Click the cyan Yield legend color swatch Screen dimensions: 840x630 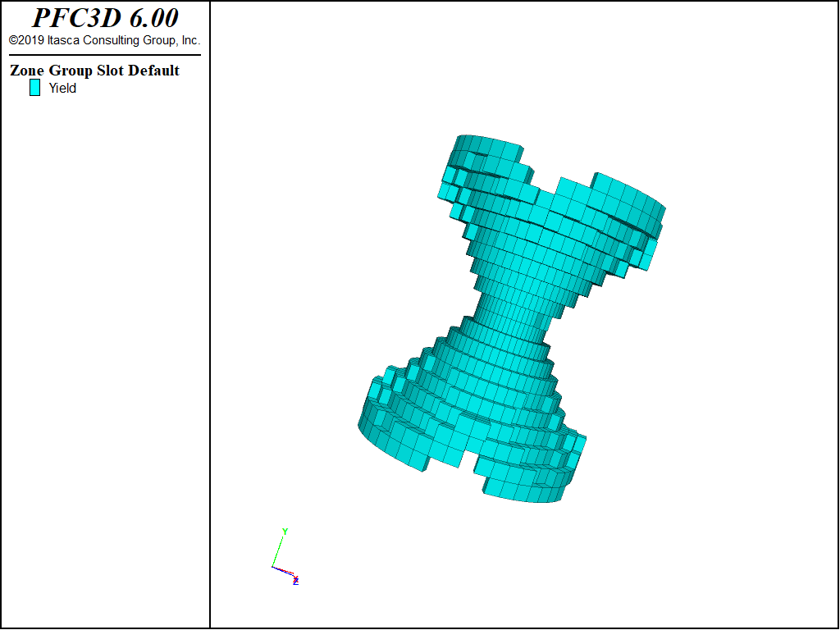[x=34, y=87]
